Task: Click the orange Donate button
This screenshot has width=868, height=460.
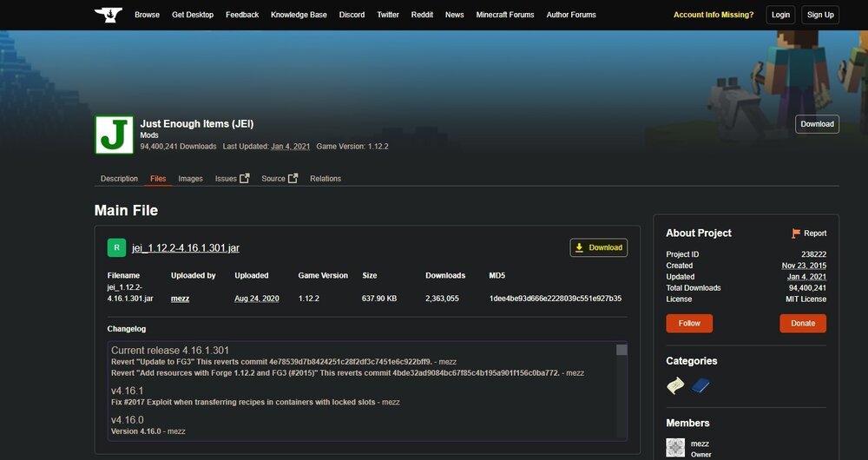Action: tap(803, 323)
